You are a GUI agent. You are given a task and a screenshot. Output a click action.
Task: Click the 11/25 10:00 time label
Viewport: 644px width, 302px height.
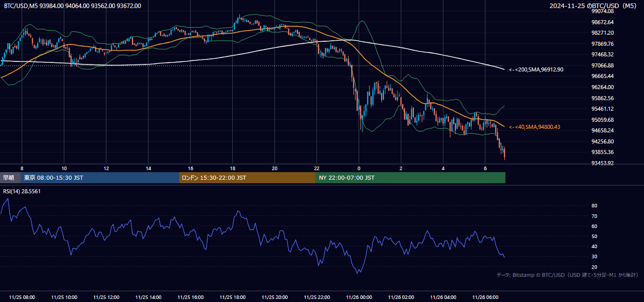[64, 297]
